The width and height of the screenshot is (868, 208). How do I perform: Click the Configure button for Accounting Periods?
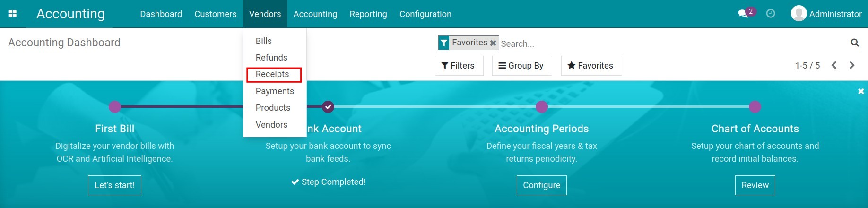[x=541, y=185]
